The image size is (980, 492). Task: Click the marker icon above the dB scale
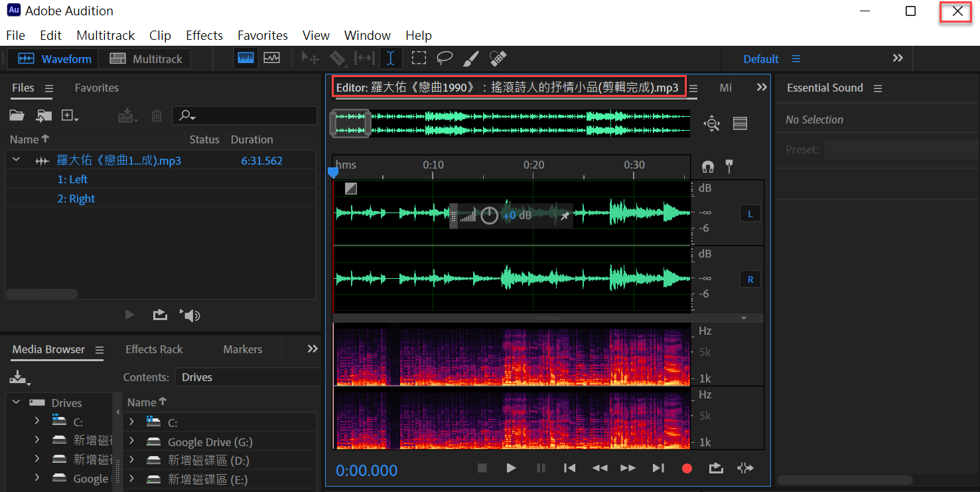[x=729, y=166]
